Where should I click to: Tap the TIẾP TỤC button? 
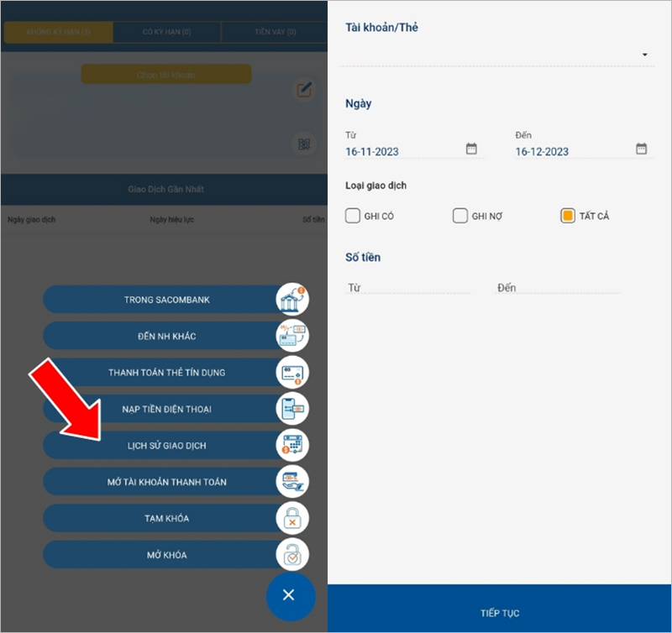click(x=499, y=609)
